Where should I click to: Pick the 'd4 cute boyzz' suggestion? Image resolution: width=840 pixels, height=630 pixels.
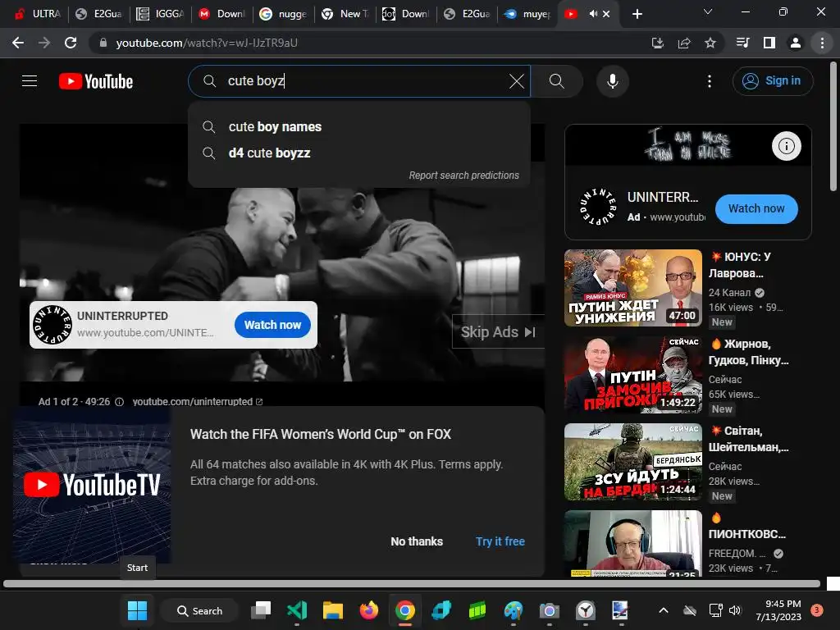tap(359, 153)
